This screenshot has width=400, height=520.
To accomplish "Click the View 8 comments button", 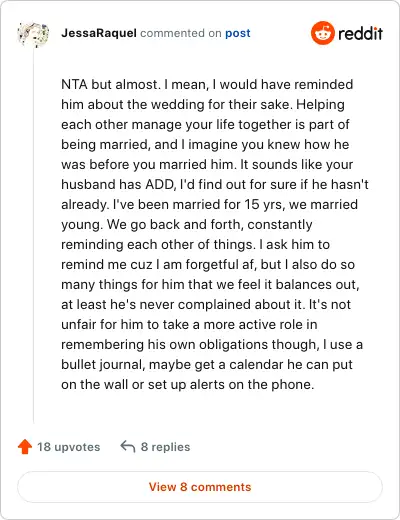I will 200,487.
